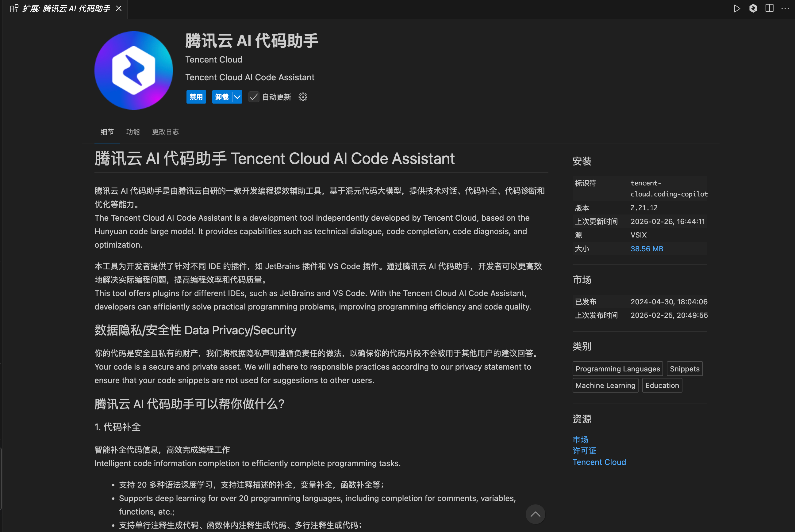795x532 pixels.
Task: Open the editor More Actions ellipsis menu
Action: 785,9
